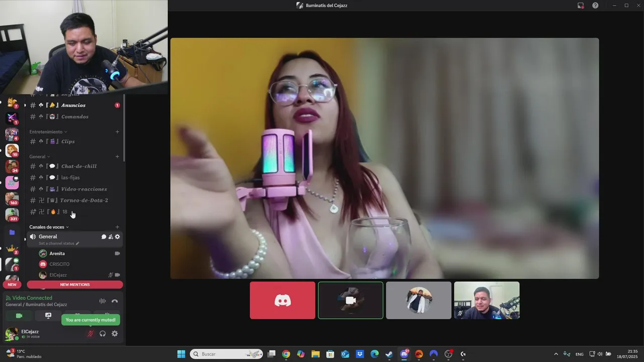Invite people to General voice channel
644x362 pixels.
click(x=111, y=237)
